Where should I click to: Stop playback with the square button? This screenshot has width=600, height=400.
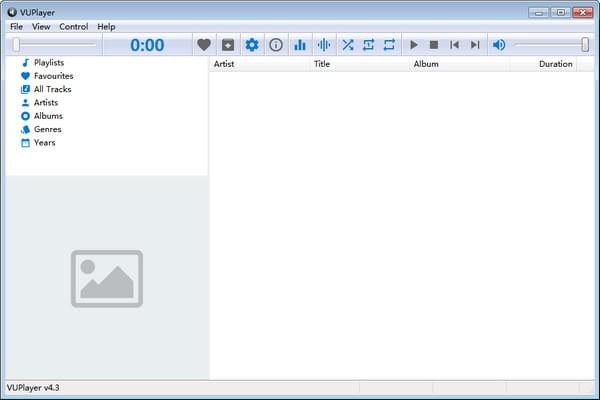pos(434,45)
